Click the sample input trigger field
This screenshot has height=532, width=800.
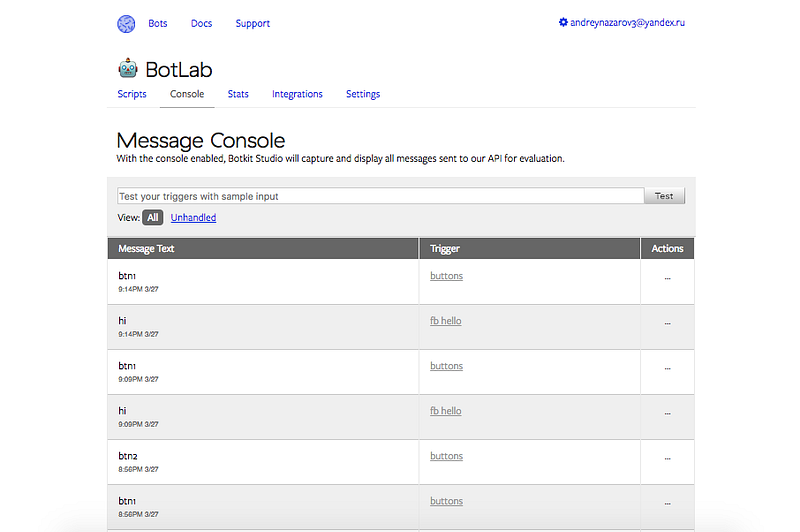pos(380,196)
